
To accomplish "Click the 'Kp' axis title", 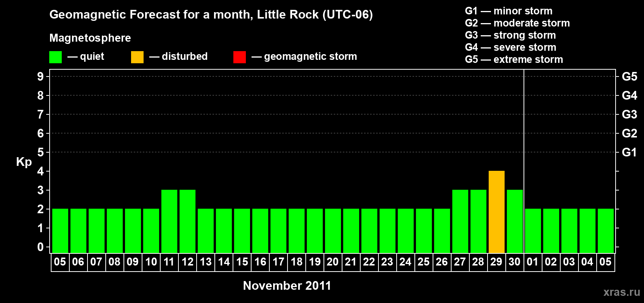I will (x=24, y=162).
